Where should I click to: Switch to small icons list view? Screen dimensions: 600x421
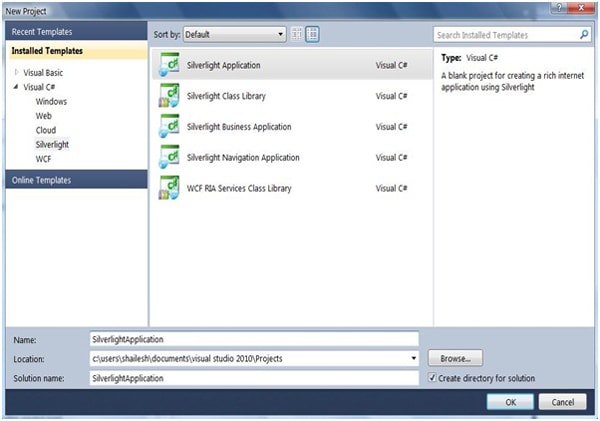[x=296, y=34]
